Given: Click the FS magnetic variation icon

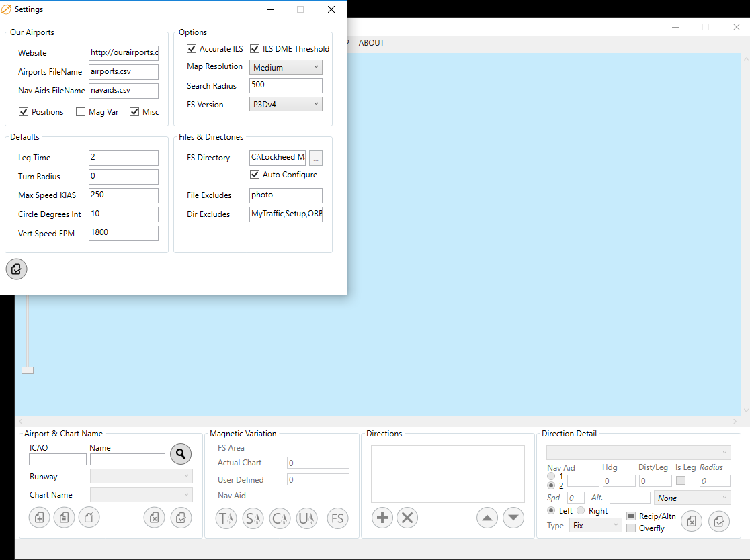Looking at the screenshot, I should pyautogui.click(x=337, y=518).
